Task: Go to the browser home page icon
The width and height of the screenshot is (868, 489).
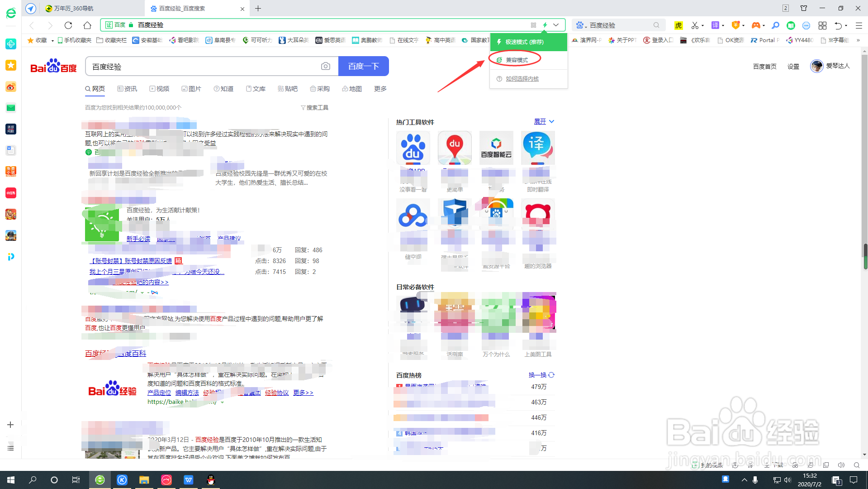Action: click(87, 25)
